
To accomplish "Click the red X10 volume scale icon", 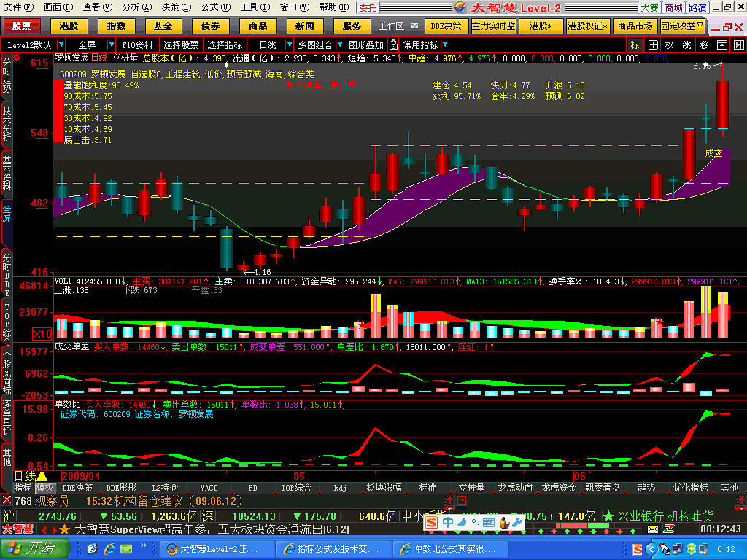I will coord(42,334).
